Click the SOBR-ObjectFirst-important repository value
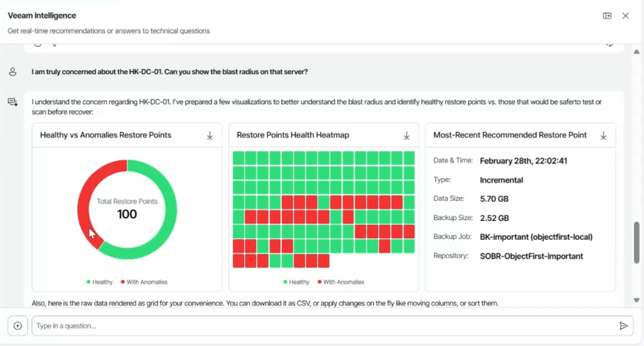The height and width of the screenshot is (346, 644). 531,256
